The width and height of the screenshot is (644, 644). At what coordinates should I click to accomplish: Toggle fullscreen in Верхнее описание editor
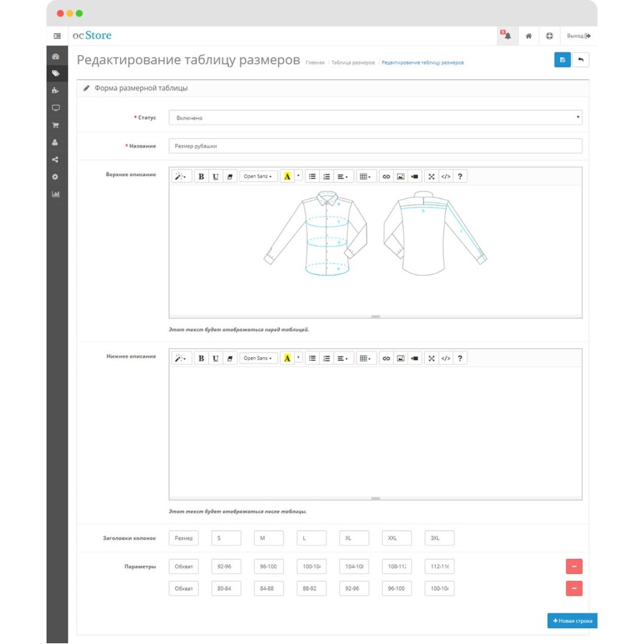431,177
